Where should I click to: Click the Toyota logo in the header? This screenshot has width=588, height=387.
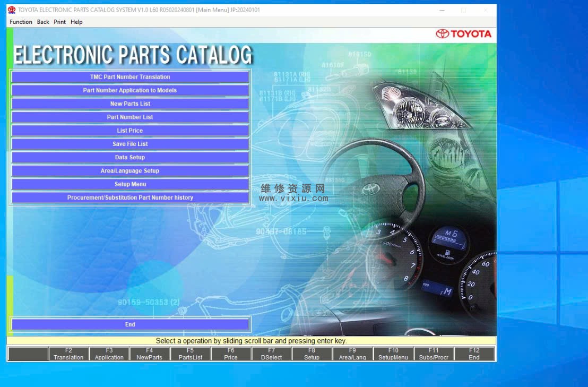click(x=464, y=34)
